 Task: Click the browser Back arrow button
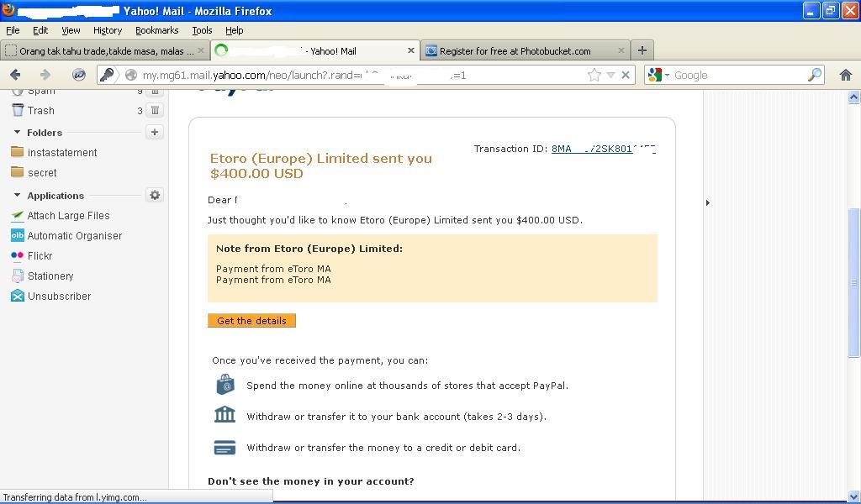pos(15,75)
